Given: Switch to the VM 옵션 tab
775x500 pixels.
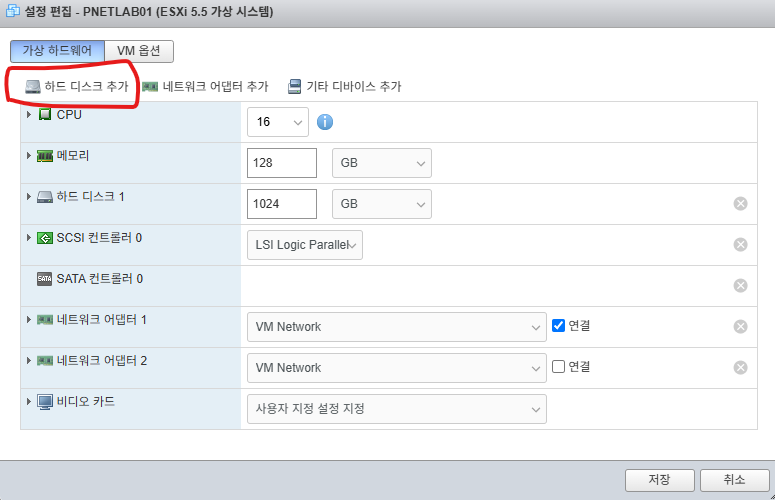Looking at the screenshot, I should 139,51.
